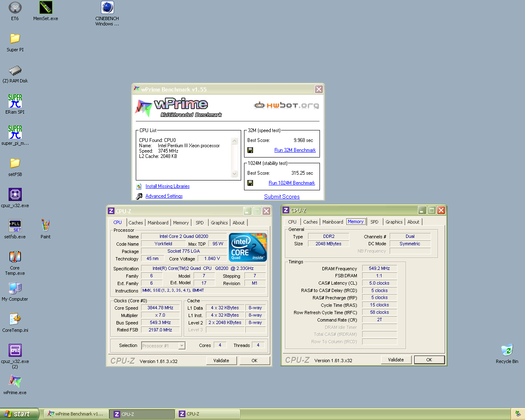Click Run 32M Benchmark link

(x=295, y=150)
